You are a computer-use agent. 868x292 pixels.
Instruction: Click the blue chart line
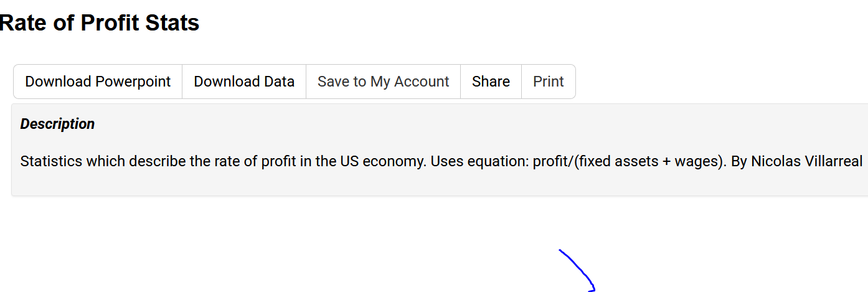coord(576,268)
